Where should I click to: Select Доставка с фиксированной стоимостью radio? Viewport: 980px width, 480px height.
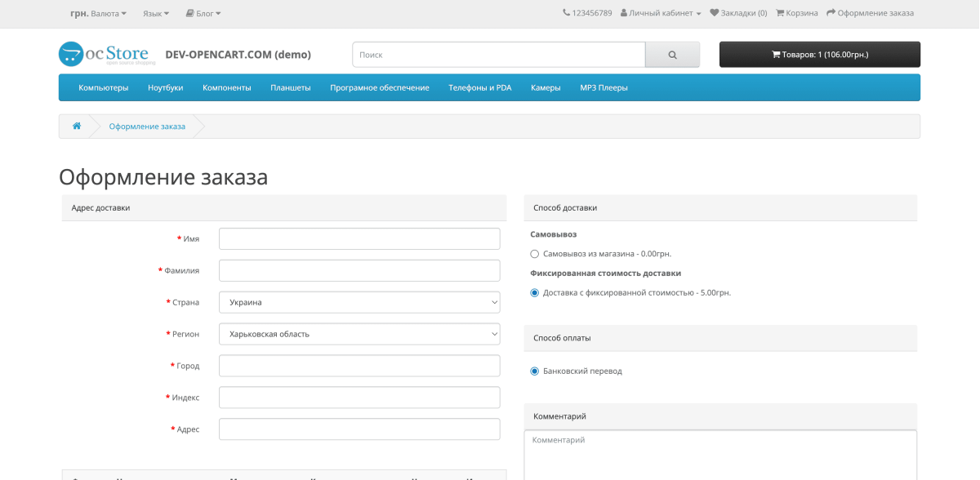click(535, 292)
